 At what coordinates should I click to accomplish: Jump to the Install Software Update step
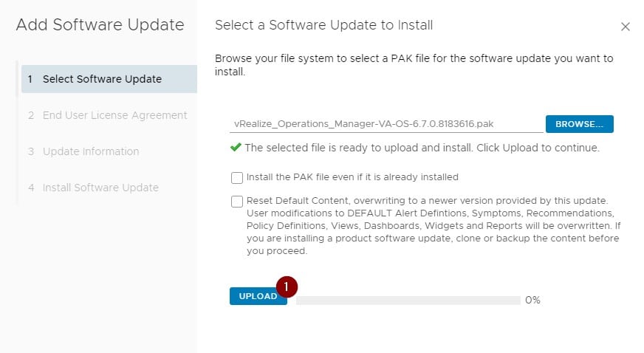coord(100,188)
